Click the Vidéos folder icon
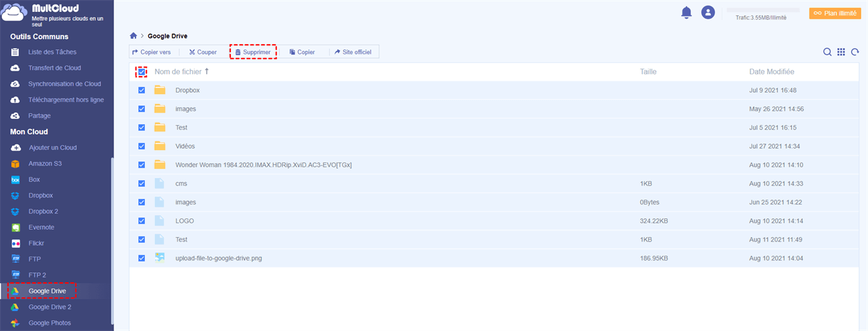Viewport: 868px width, 331px height. point(160,146)
